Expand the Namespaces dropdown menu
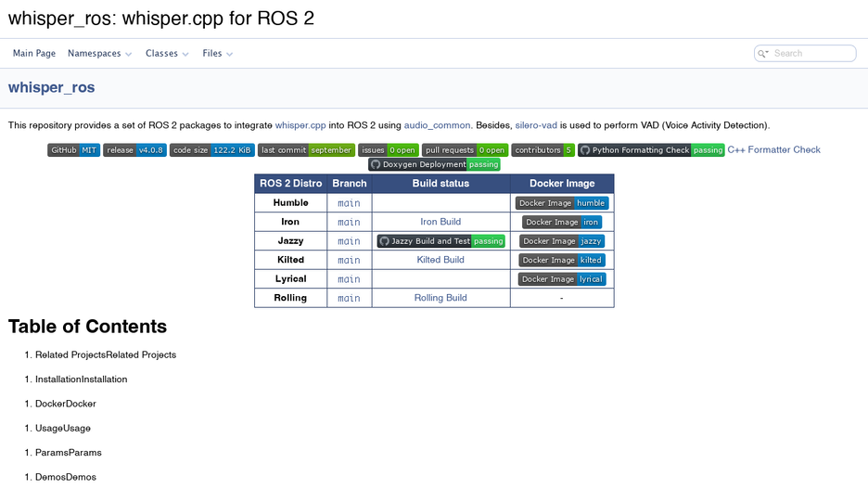868x489 pixels. (x=99, y=54)
